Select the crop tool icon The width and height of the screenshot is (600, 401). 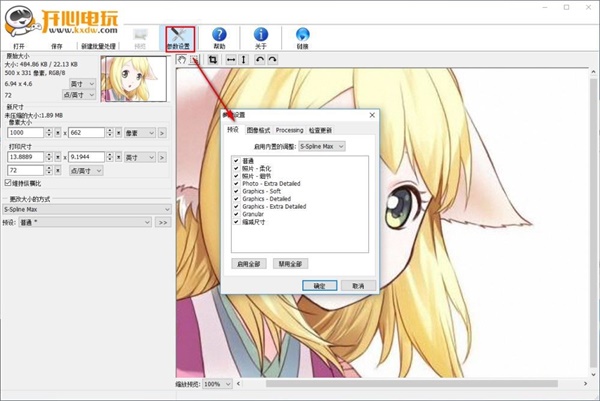pyautogui.click(x=213, y=61)
